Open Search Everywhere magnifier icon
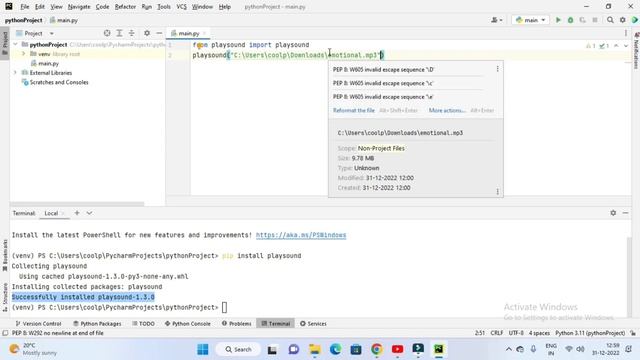 pos(610,20)
